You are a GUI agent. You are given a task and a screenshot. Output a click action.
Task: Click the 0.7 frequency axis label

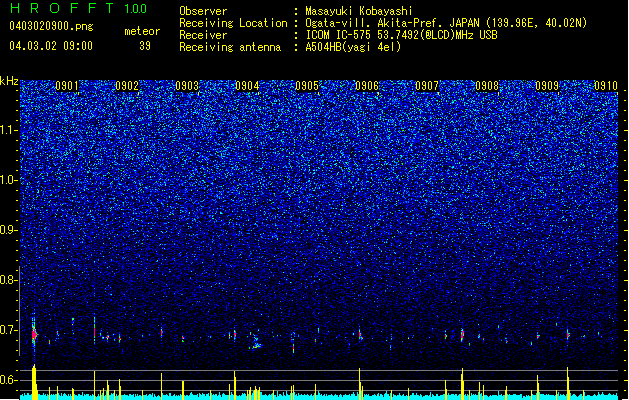[x=8, y=330]
